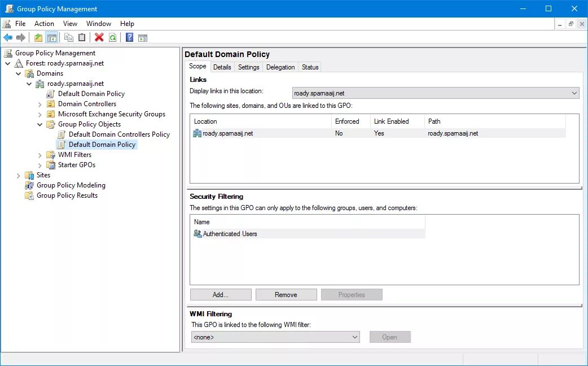Click the Up one level folder icon

[38, 37]
